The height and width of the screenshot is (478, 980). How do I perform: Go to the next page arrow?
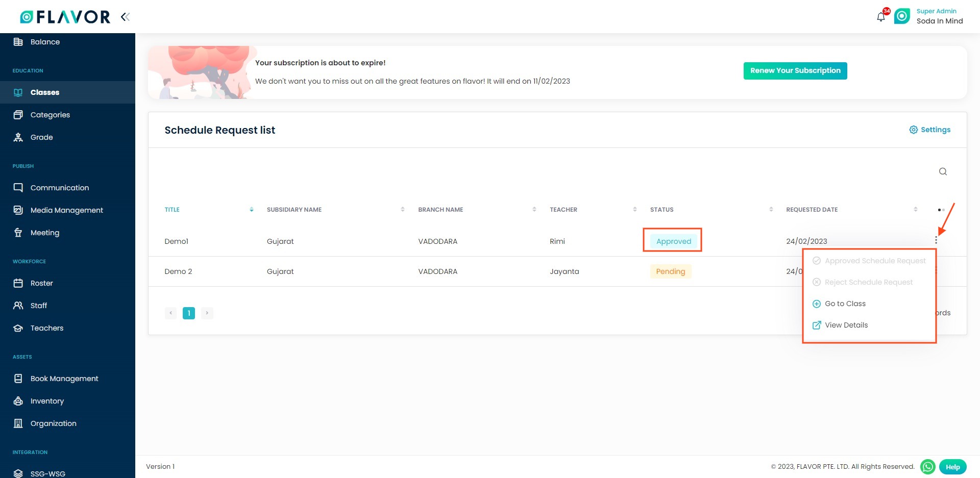point(207,313)
